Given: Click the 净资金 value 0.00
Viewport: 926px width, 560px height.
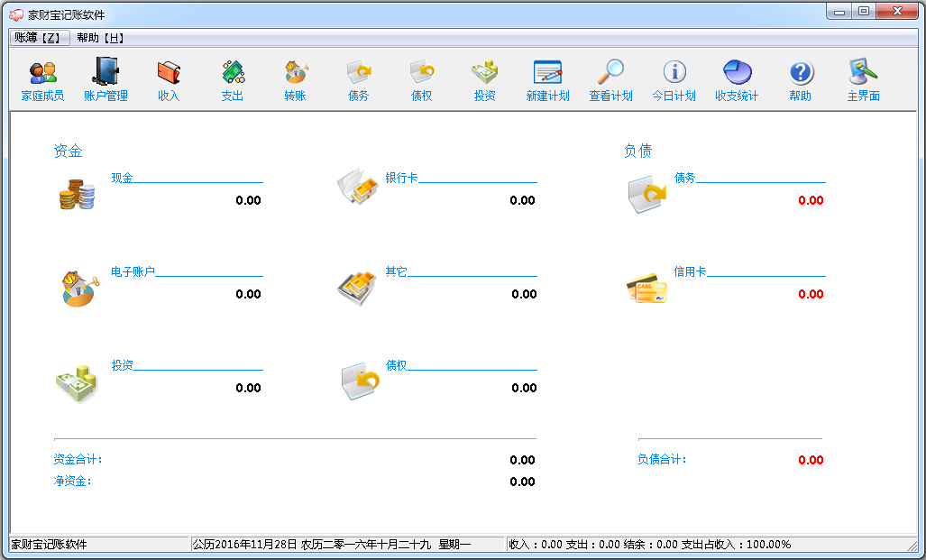Looking at the screenshot, I should click(x=523, y=482).
